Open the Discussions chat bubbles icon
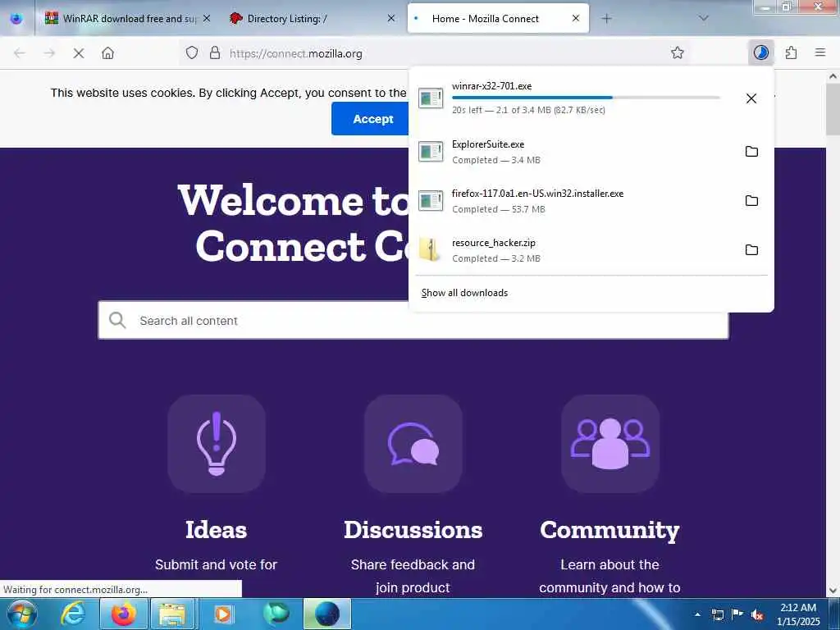840x630 pixels. (413, 444)
